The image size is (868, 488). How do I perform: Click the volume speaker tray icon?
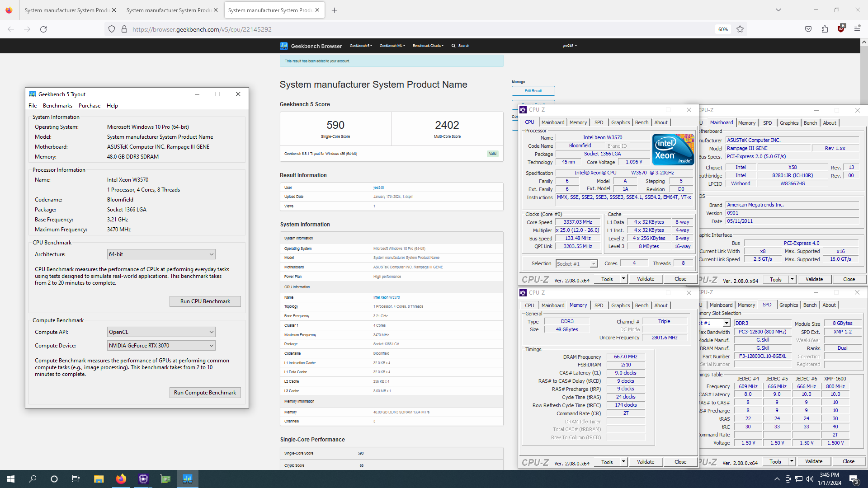coord(810,479)
